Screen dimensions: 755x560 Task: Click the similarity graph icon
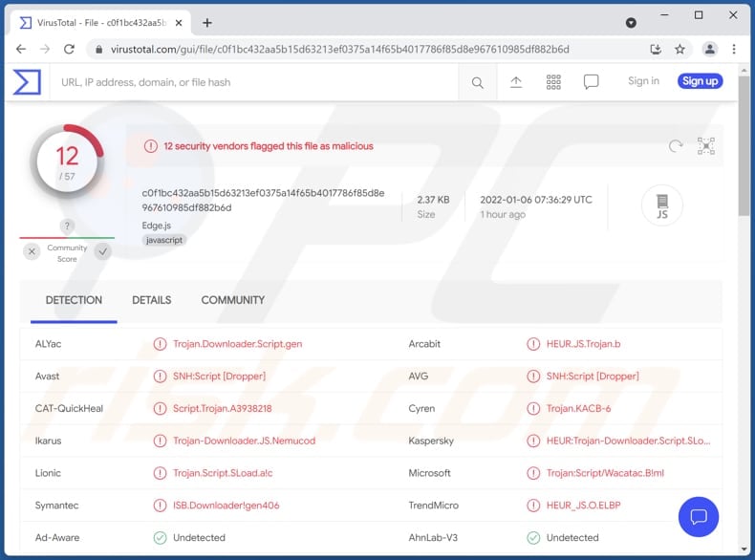706,146
